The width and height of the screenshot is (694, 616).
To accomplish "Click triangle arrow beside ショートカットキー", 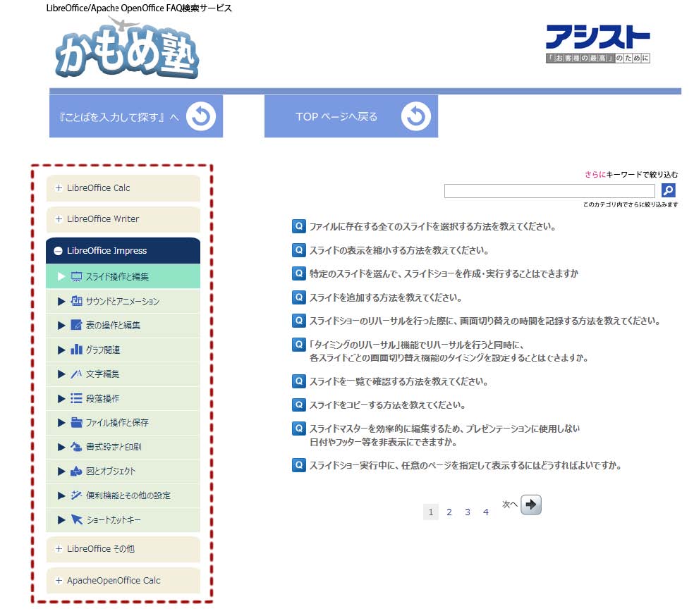I will click(x=61, y=520).
